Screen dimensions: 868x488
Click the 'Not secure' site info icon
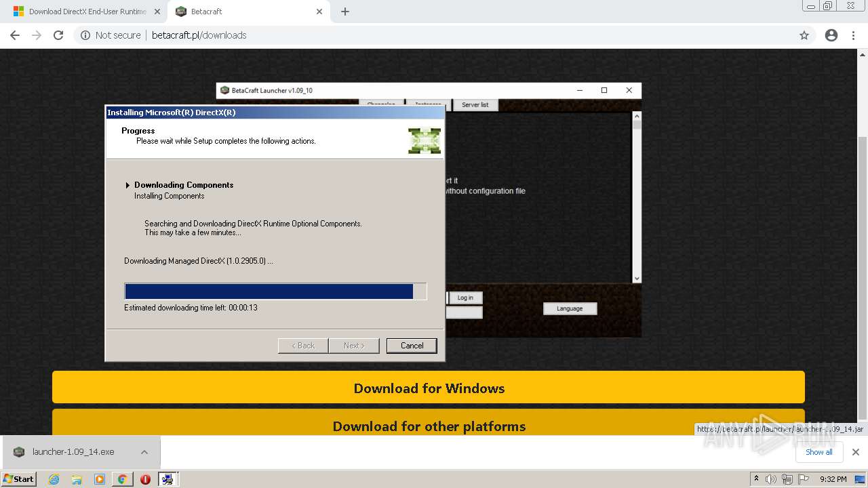[x=85, y=35]
